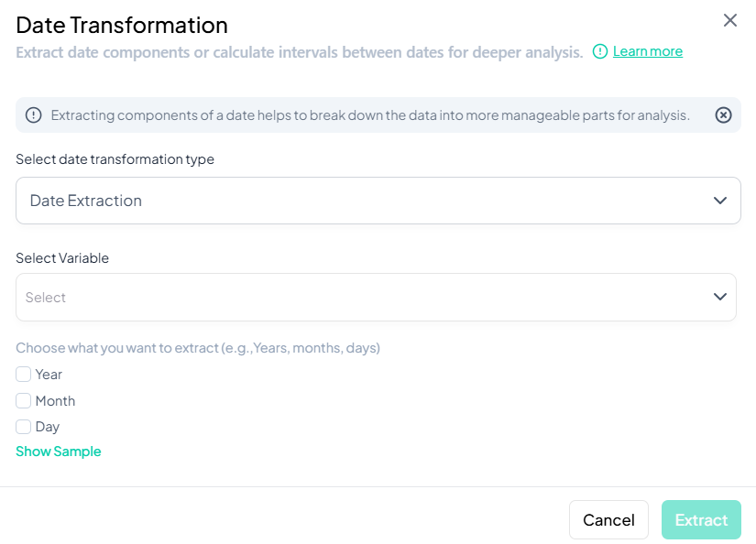Click the X to close the Date Transformation dialog

730,20
